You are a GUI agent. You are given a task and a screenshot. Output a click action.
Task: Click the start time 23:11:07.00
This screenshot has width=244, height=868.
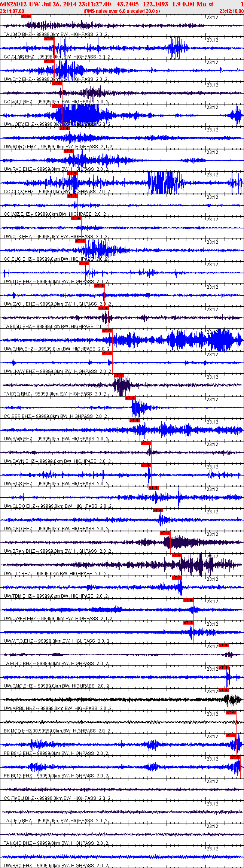(12, 11)
